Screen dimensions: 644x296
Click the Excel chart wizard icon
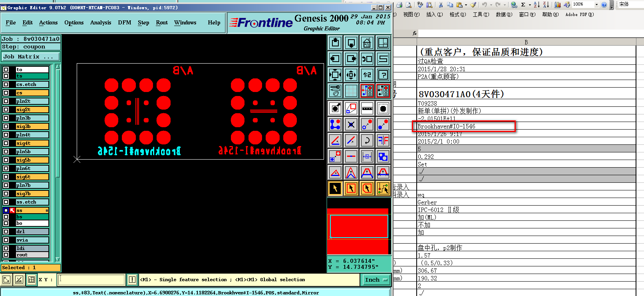pyautogui.click(x=557, y=5)
